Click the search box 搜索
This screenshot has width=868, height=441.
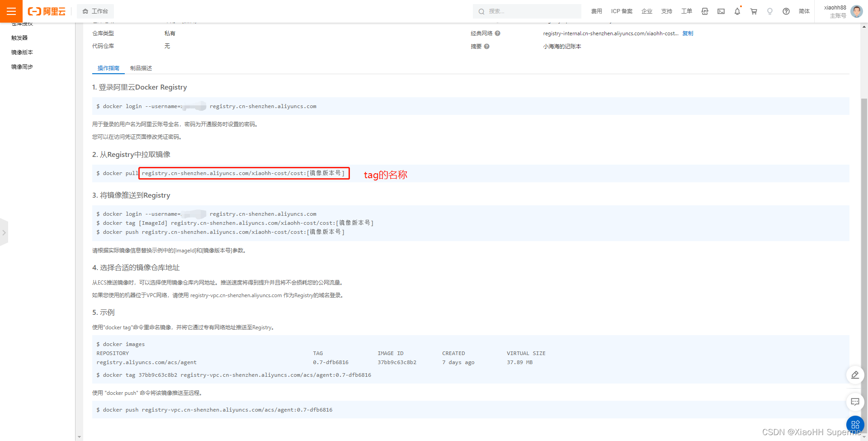(x=527, y=11)
